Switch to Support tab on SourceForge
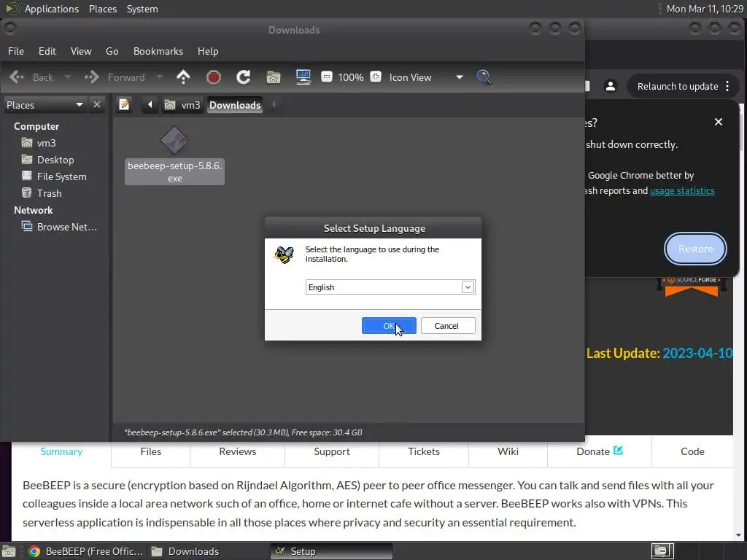The width and height of the screenshot is (747, 560). (332, 451)
